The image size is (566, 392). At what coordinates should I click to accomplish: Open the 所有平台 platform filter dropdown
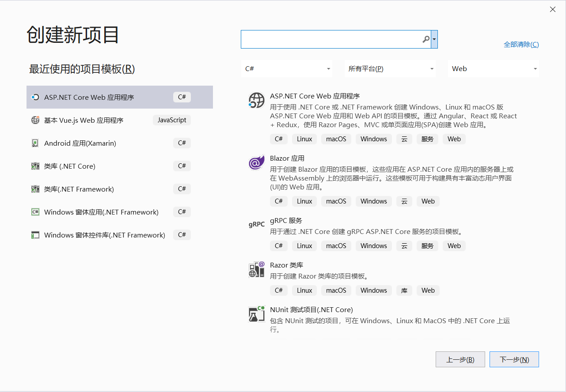tap(390, 69)
